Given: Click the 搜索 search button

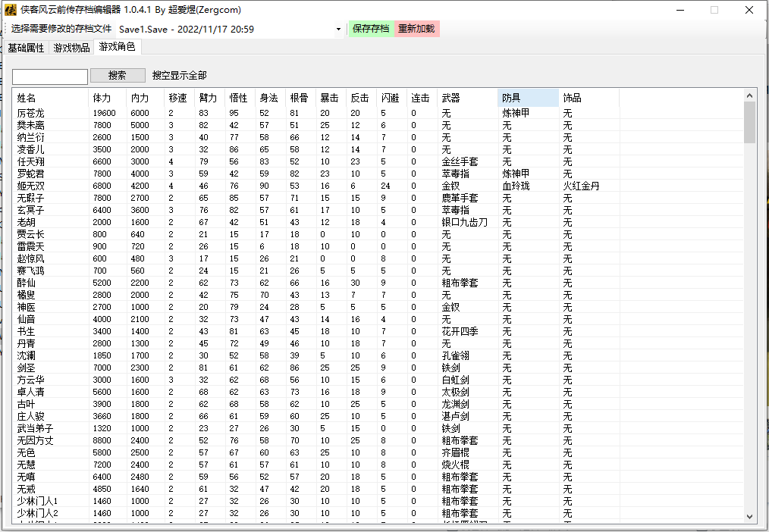Looking at the screenshot, I should (118, 76).
